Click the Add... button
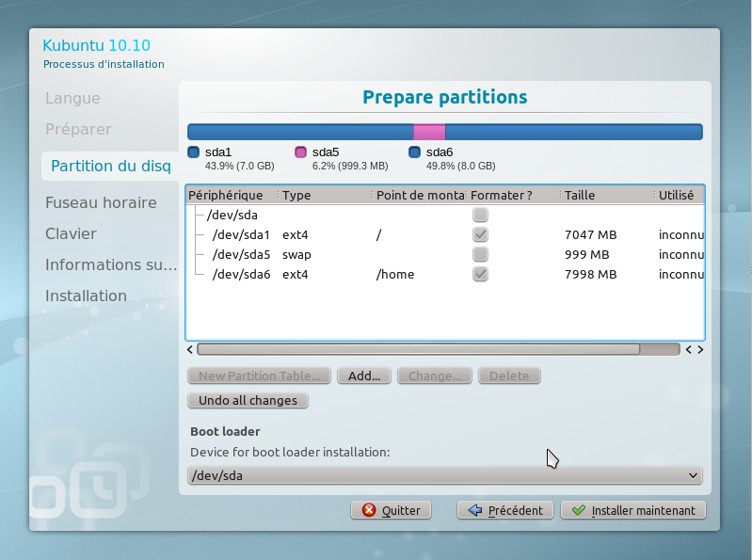The width and height of the screenshot is (752, 560). coord(364,376)
